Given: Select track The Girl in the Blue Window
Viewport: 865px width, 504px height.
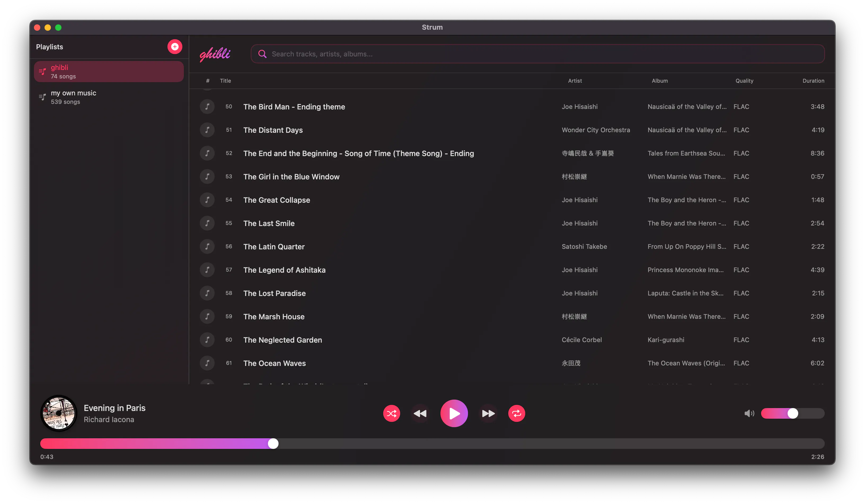Looking at the screenshot, I should coord(291,177).
